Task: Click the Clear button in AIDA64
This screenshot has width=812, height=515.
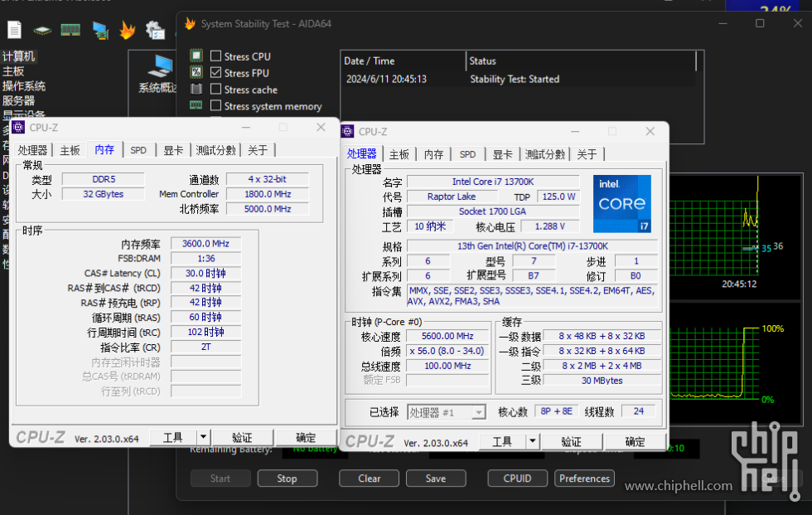Action: 369,479
